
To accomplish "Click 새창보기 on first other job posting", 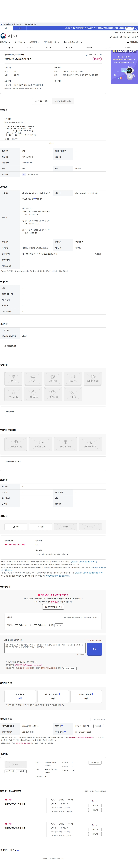I will [95, 810].
